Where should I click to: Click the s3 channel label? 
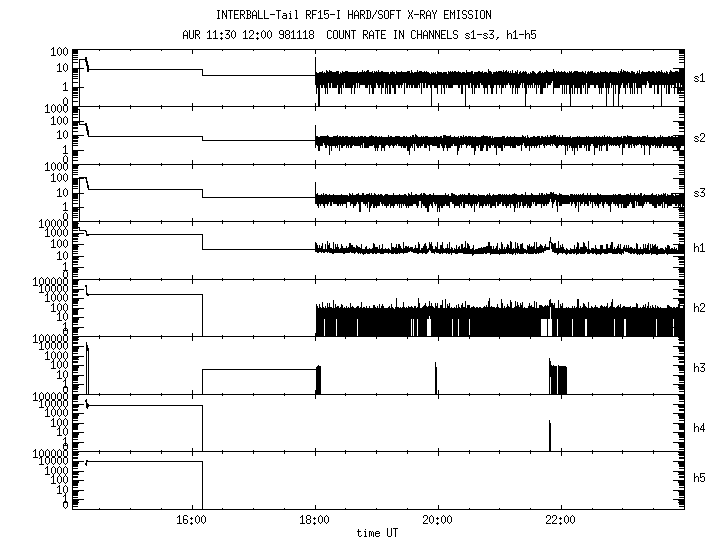(x=699, y=193)
